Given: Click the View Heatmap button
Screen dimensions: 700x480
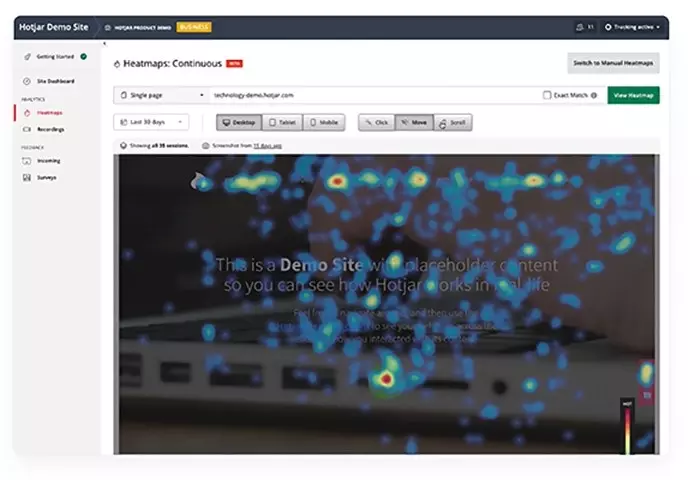Looking at the screenshot, I should [x=633, y=95].
